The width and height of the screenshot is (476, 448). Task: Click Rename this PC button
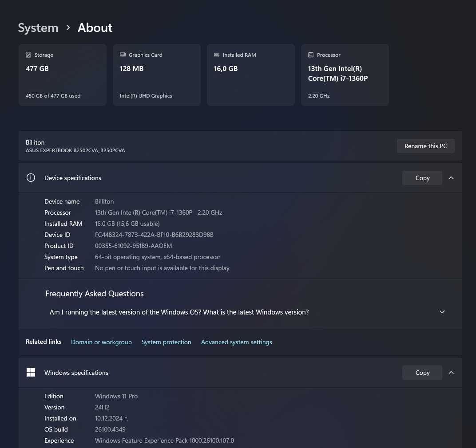click(426, 146)
